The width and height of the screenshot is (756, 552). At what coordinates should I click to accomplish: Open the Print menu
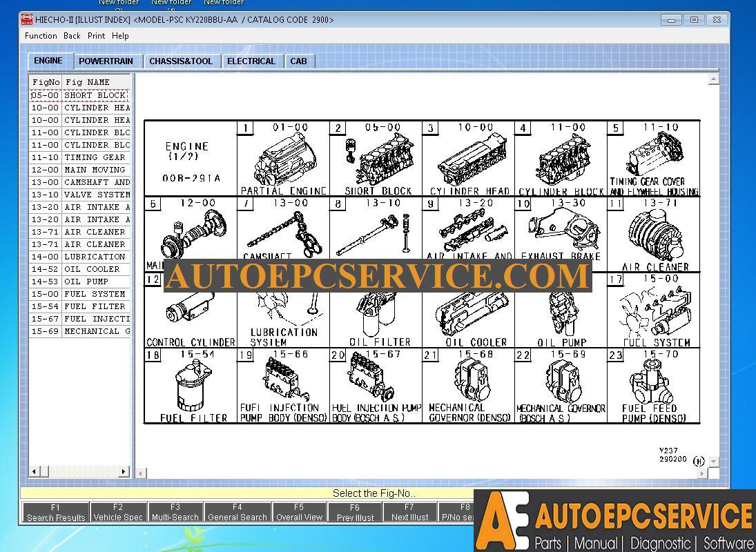[x=96, y=36]
